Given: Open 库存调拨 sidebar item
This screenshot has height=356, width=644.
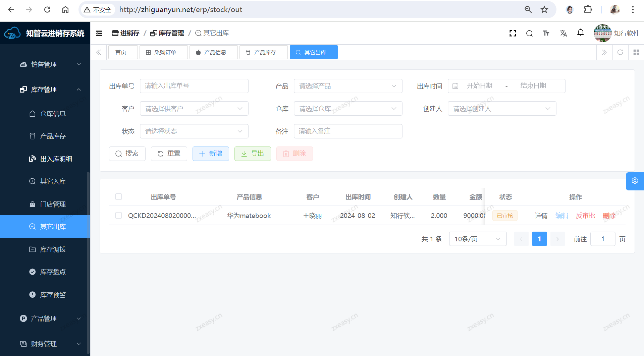Looking at the screenshot, I should (45, 249).
